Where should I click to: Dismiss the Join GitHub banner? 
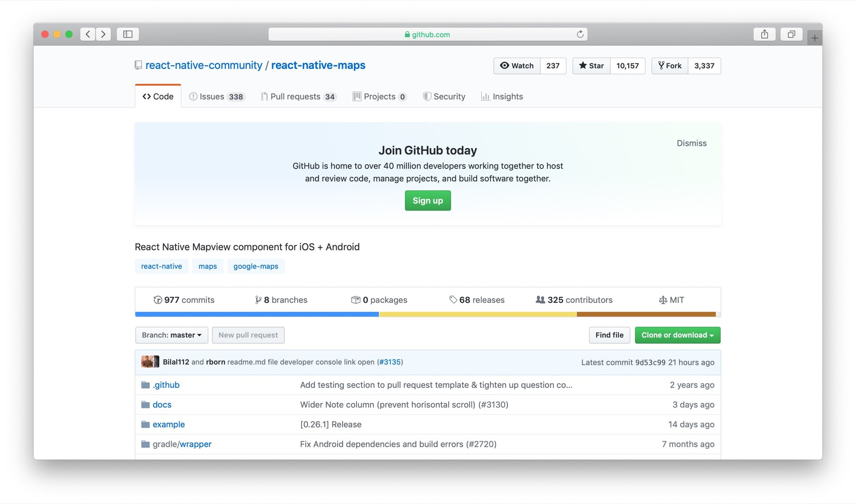click(x=691, y=143)
